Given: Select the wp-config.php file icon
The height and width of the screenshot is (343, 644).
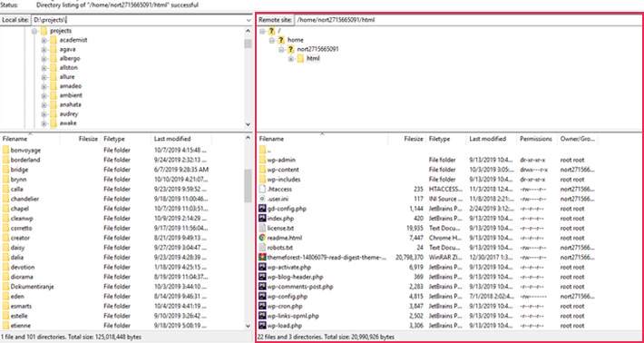Looking at the screenshot, I should pos(263,296).
